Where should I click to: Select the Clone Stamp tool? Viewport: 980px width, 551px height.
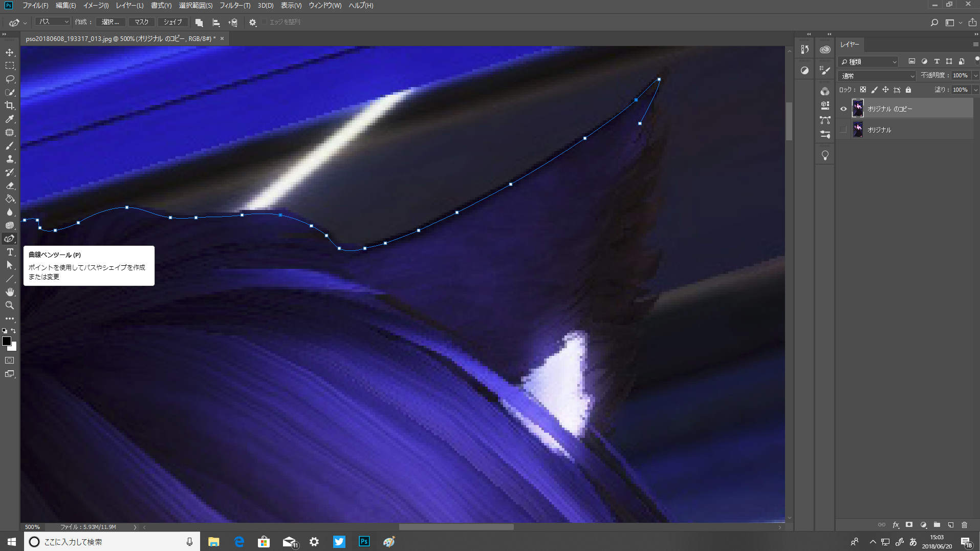pos(10,159)
